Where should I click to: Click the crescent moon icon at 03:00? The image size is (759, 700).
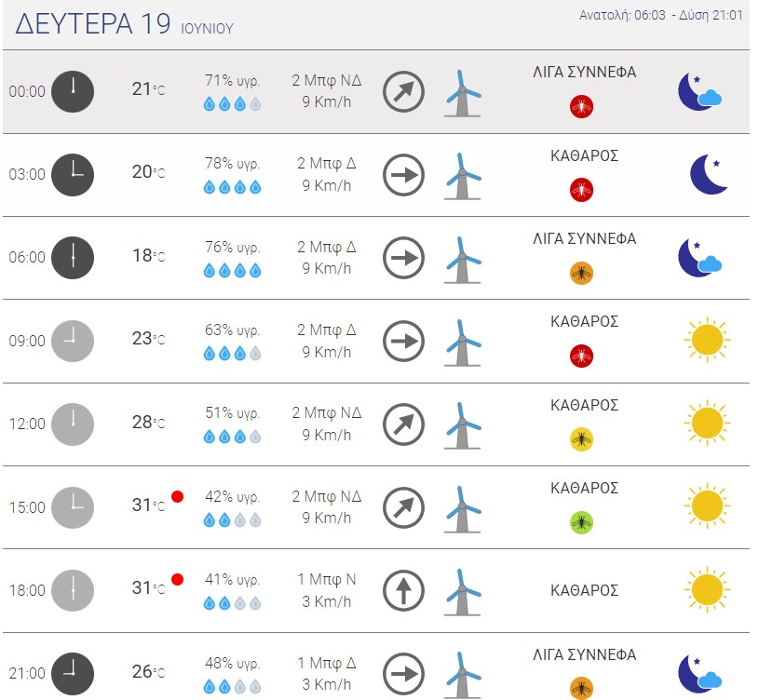click(709, 175)
